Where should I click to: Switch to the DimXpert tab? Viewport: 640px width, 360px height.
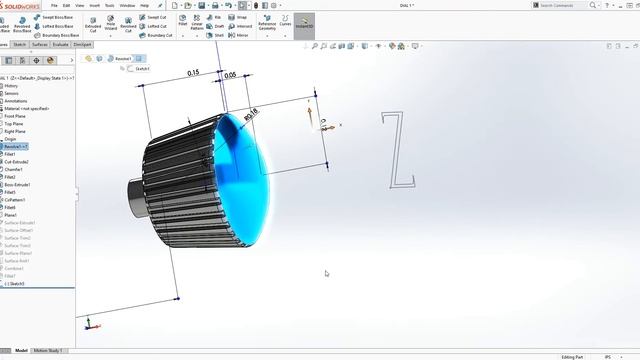(x=82, y=44)
